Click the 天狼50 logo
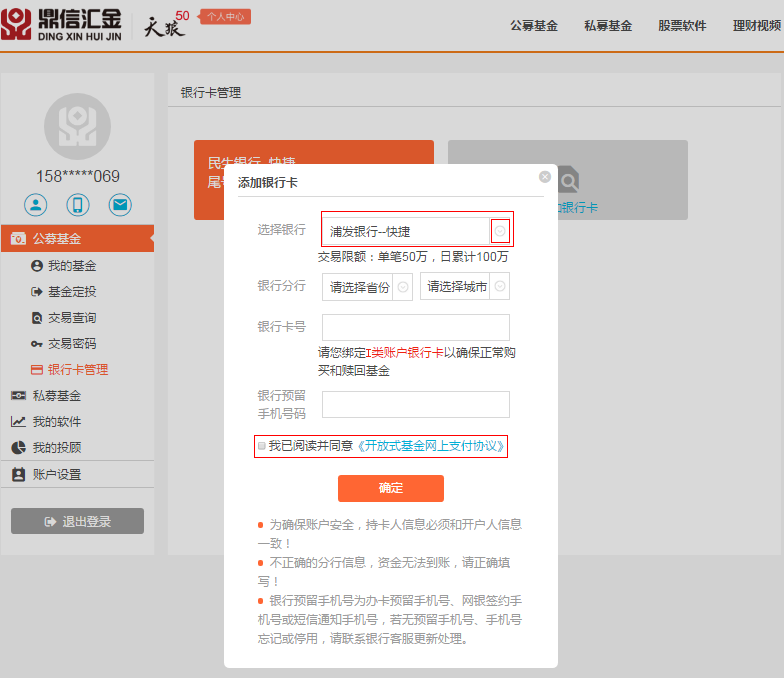 [x=167, y=24]
